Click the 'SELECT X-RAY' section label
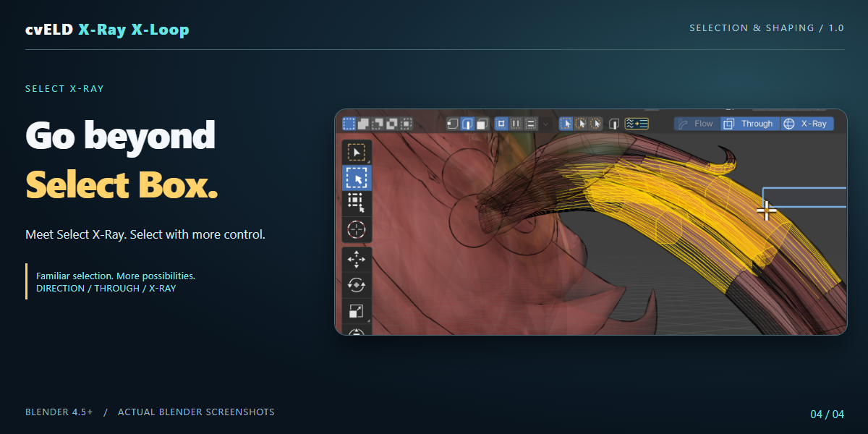 point(64,89)
